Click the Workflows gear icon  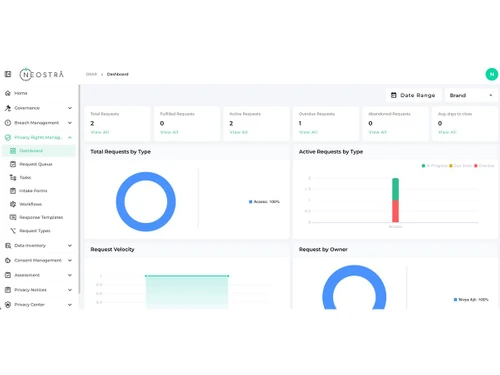pos(13,204)
